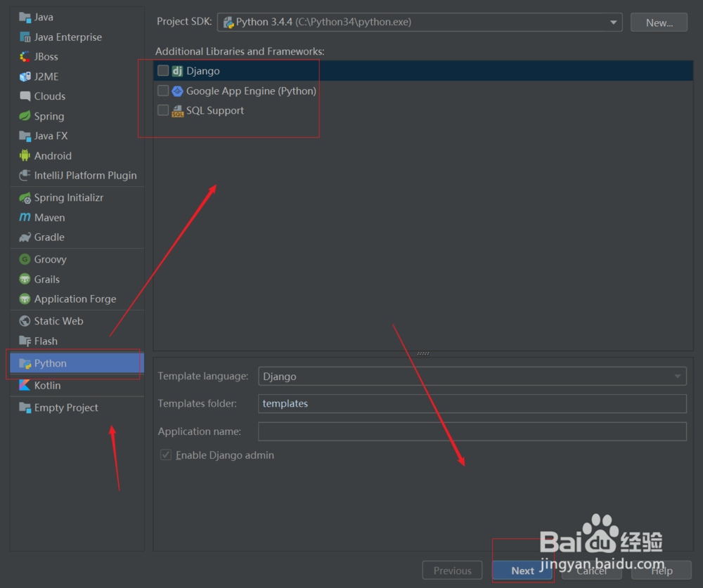Select "Google App Engine (Python)" row text
The image size is (703, 588).
252,91
